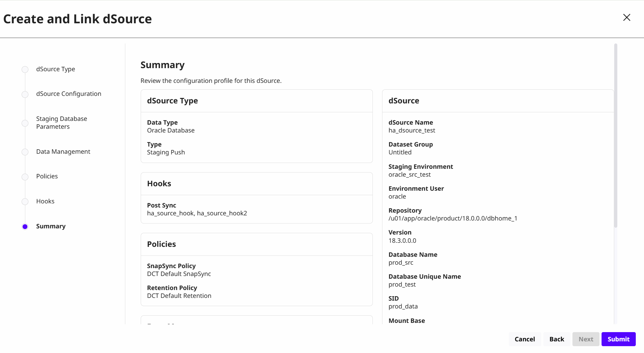Click the Policies step circle indicator
The image size is (644, 353).
pos(25,177)
